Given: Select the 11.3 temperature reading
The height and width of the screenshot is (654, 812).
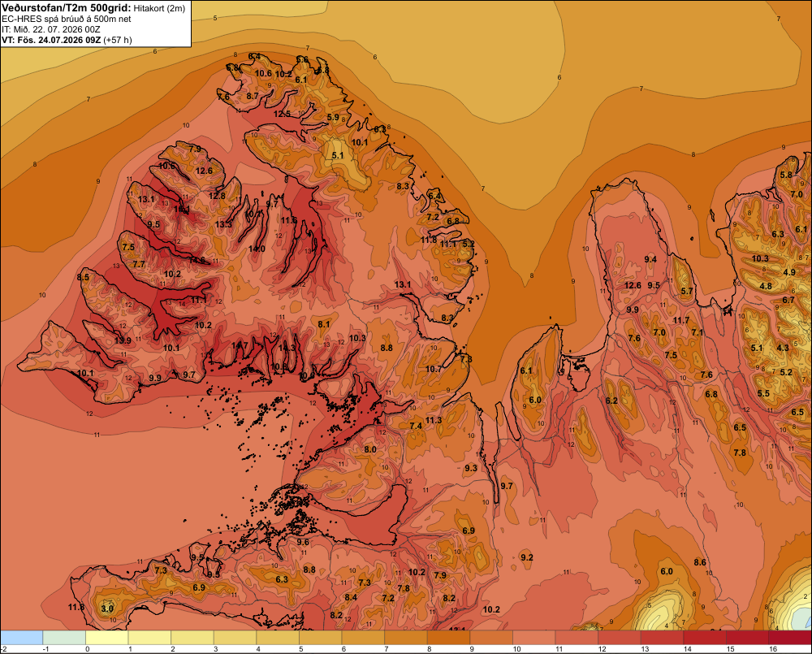Looking at the screenshot, I should coord(434,420).
